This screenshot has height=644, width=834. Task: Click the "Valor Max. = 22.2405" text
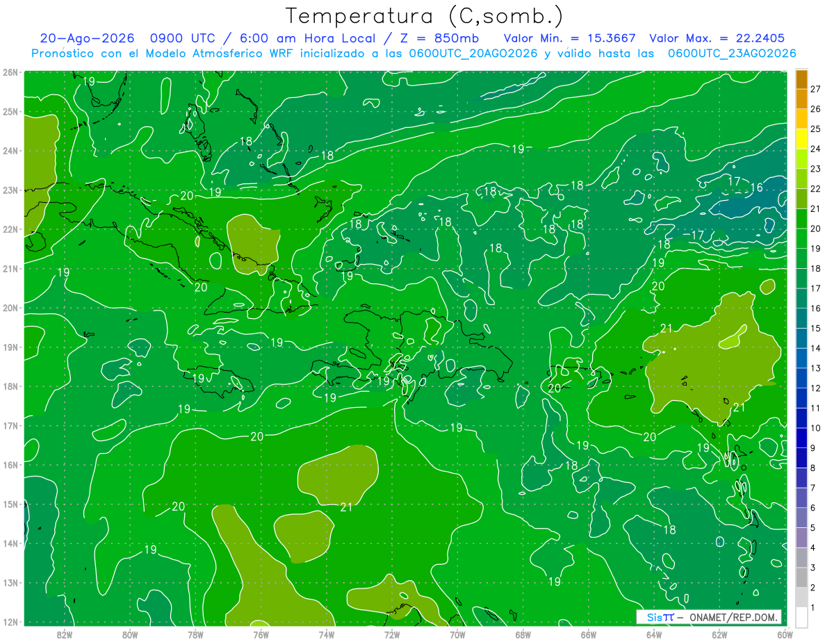tap(717, 39)
